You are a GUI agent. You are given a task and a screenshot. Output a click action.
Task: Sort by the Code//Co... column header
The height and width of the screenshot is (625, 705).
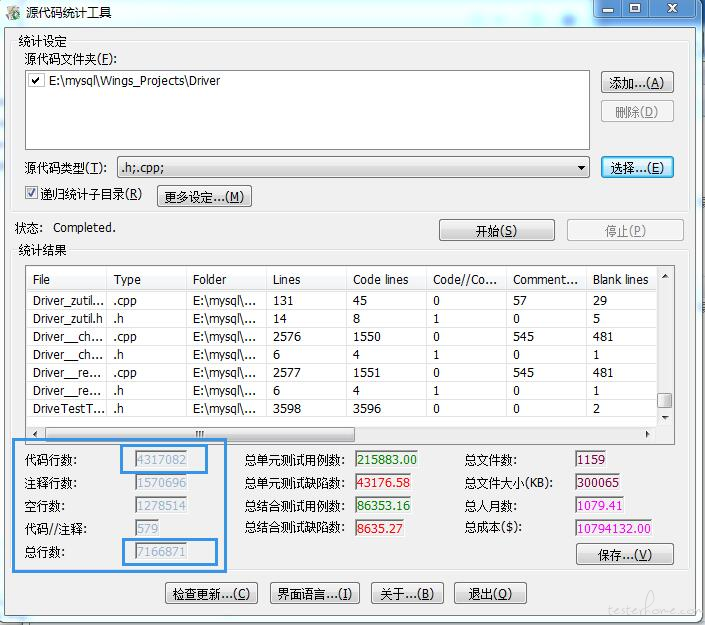click(467, 279)
